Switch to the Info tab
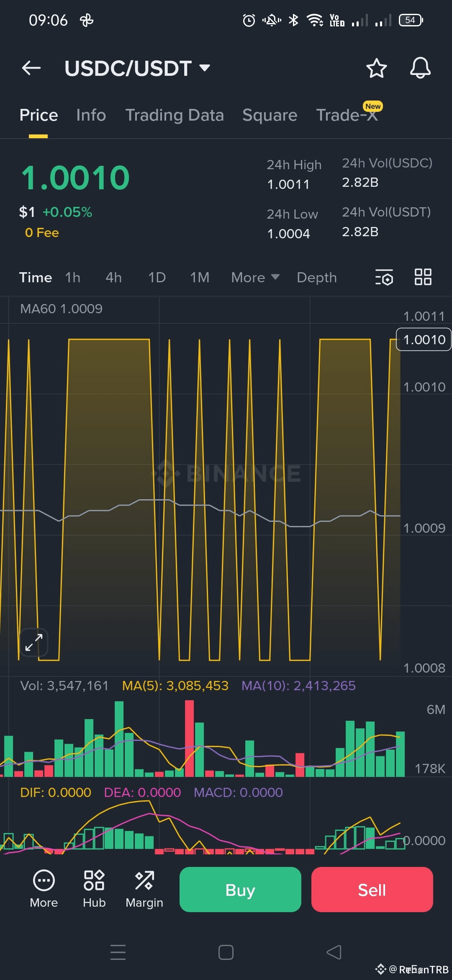 coord(91,115)
